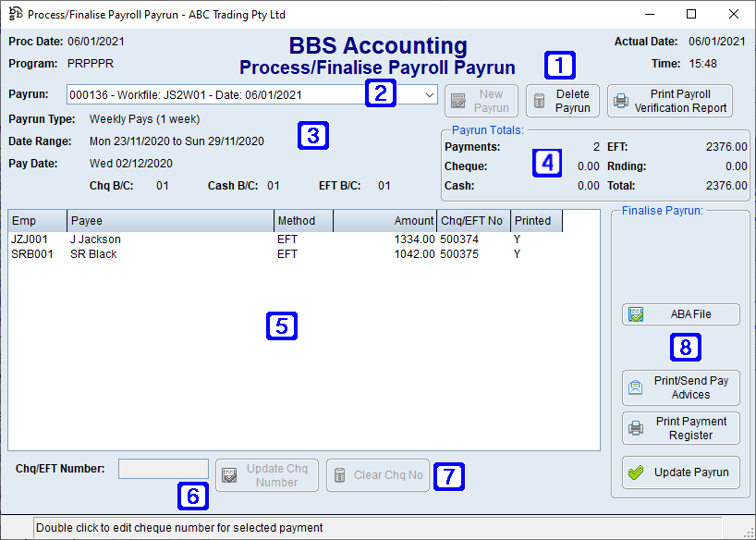Image resolution: width=756 pixels, height=540 pixels.
Task: Click the ABA File diskette icon
Action: [636, 314]
